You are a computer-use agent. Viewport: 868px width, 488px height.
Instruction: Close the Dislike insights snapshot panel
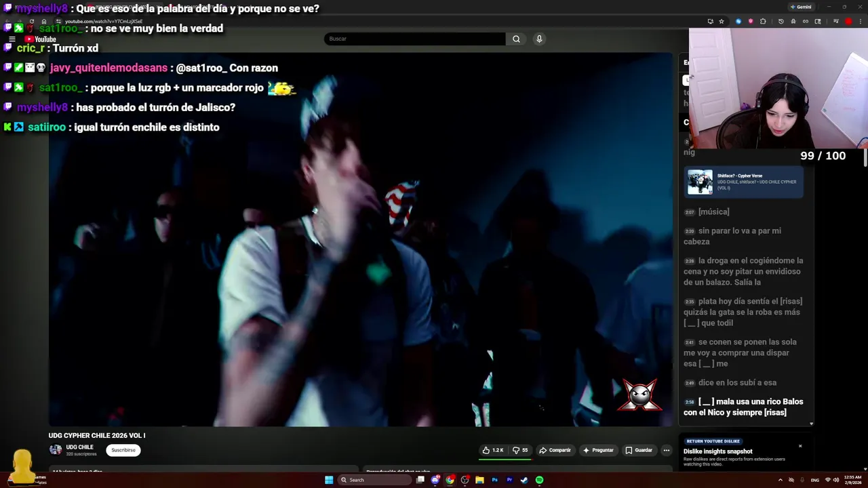pyautogui.click(x=800, y=446)
